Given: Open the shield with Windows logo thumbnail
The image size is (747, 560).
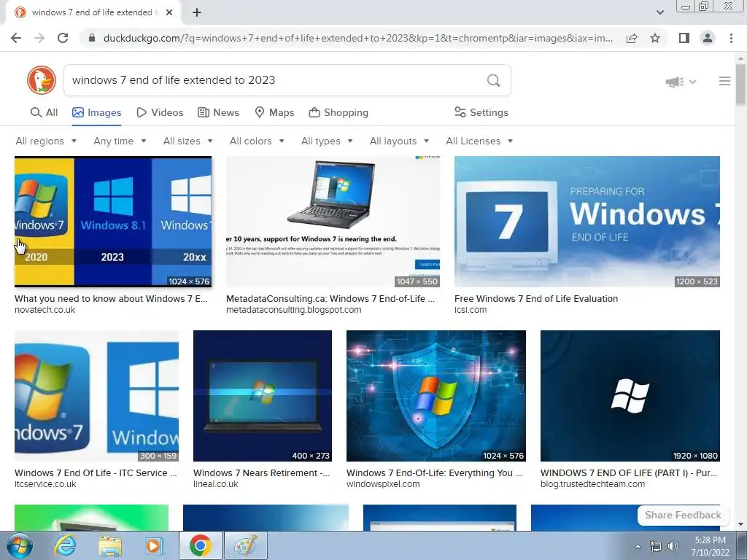Looking at the screenshot, I should [x=436, y=396].
